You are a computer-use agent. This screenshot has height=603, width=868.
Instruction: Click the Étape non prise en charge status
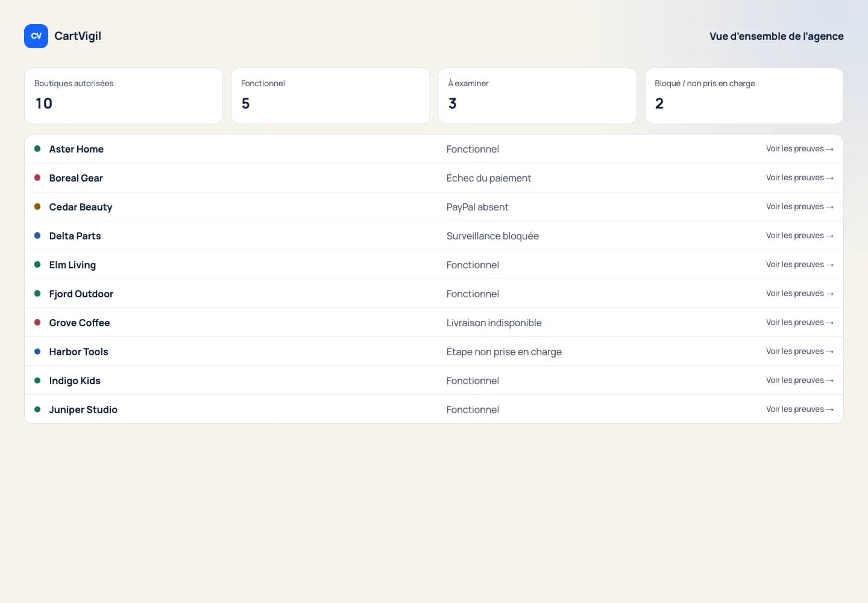coord(504,352)
